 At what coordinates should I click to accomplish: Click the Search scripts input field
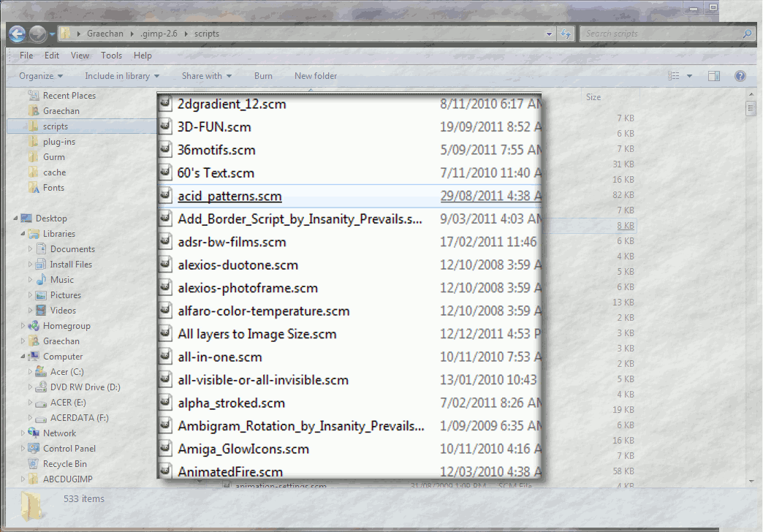662,34
